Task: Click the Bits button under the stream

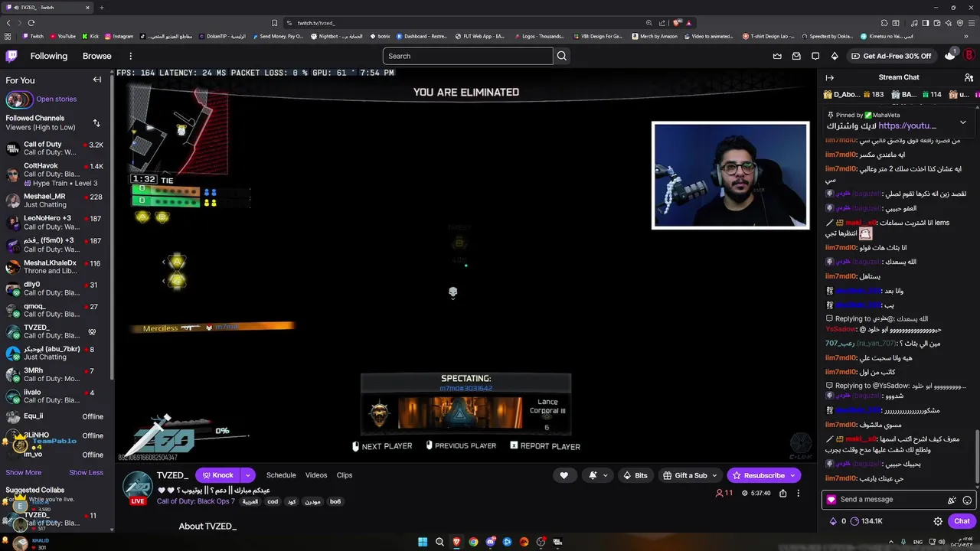Action: coord(635,475)
